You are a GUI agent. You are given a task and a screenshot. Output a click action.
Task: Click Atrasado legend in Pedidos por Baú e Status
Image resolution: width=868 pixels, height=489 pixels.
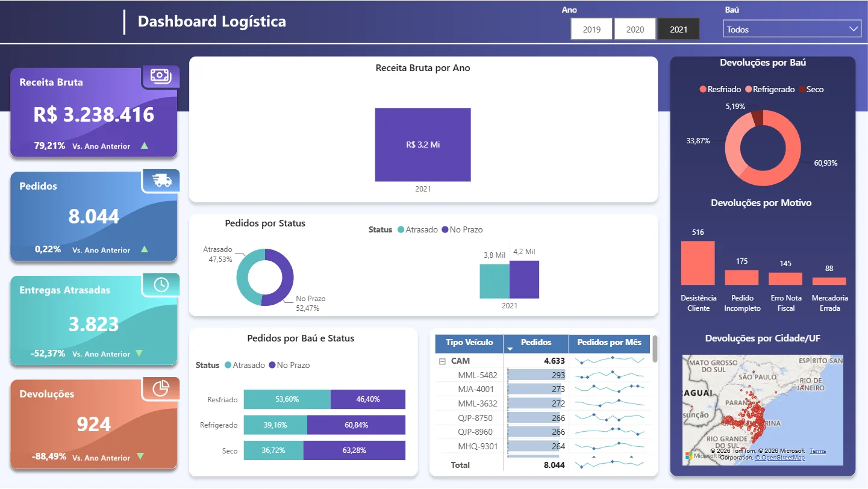245,365
